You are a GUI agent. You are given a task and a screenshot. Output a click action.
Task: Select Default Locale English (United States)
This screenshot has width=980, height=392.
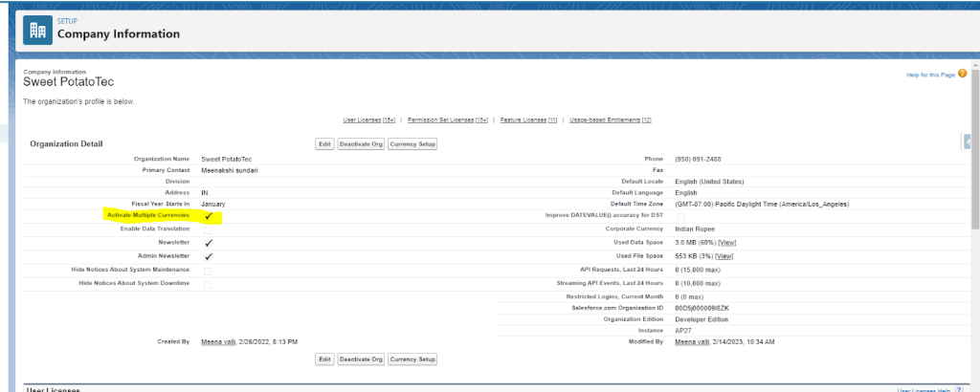(709, 182)
